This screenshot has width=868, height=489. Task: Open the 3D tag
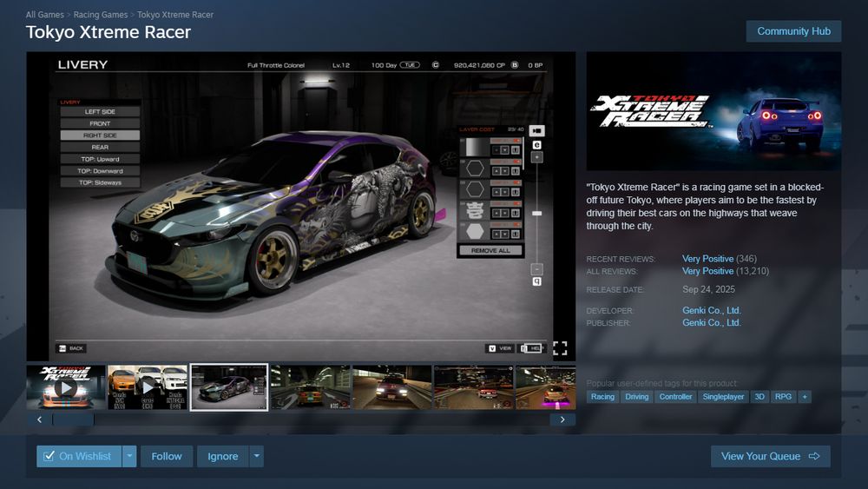click(x=759, y=397)
